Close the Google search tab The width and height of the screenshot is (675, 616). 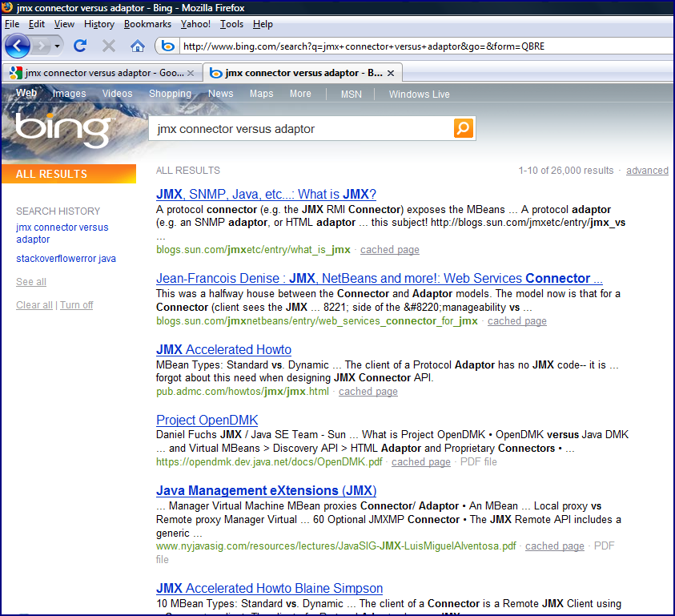191,73
